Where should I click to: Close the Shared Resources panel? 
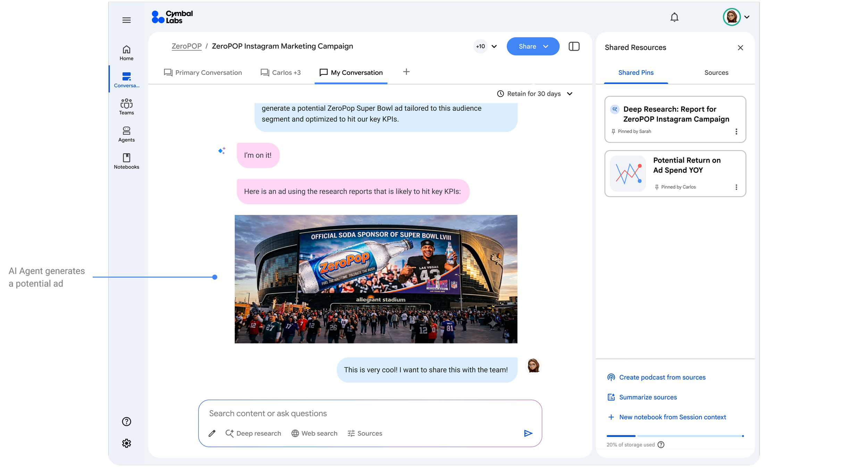(x=740, y=48)
